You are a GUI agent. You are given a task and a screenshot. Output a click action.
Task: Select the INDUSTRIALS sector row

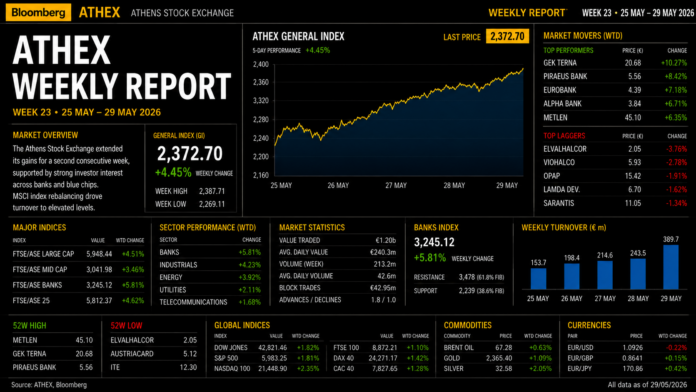click(210, 265)
